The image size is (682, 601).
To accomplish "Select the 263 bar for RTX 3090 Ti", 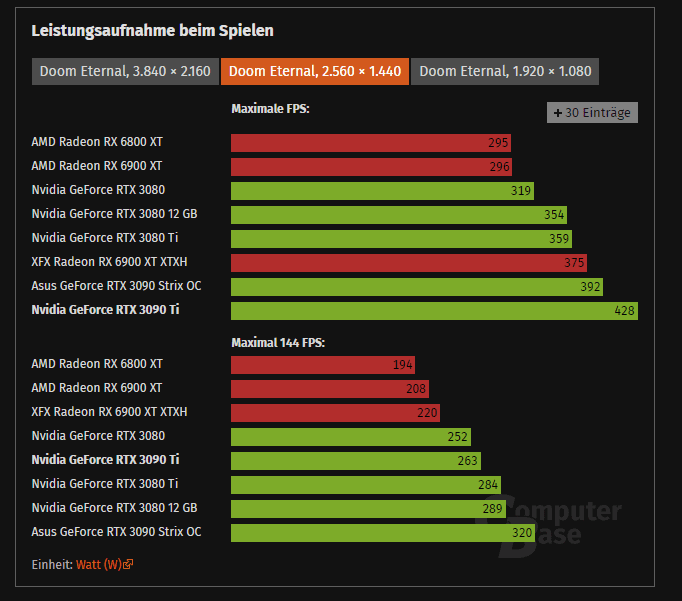I will click(356, 461).
